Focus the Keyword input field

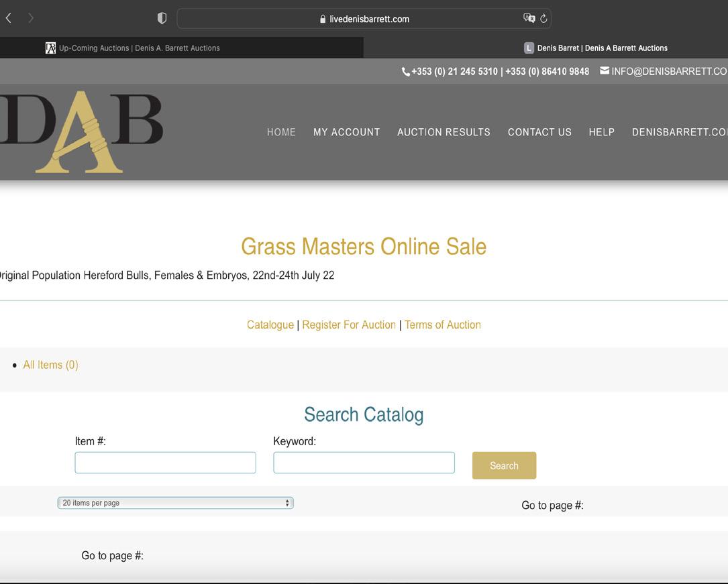pyautogui.click(x=364, y=463)
